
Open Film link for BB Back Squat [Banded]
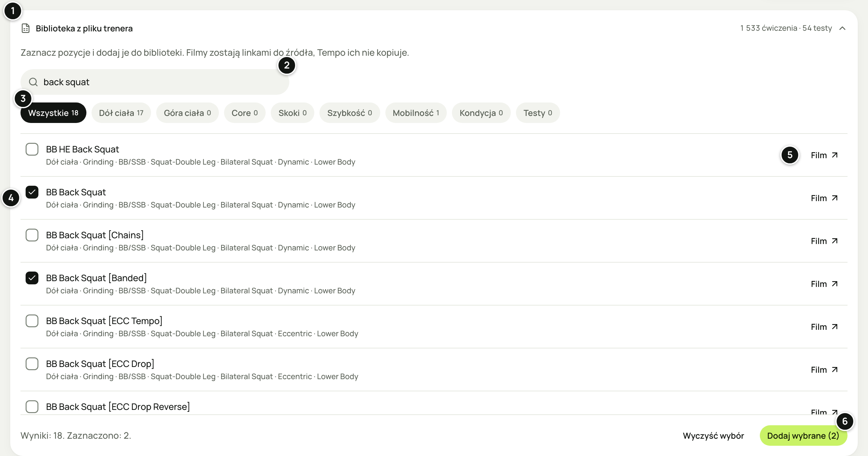click(824, 284)
